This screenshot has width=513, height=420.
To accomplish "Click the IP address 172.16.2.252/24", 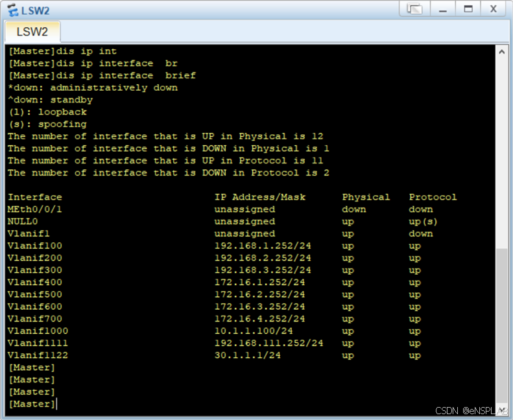I will pos(260,294).
